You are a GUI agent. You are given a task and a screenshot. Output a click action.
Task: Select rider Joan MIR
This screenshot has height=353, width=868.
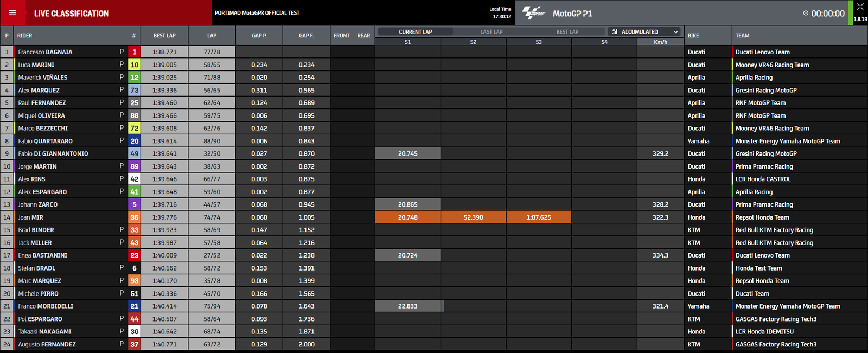(x=30, y=217)
